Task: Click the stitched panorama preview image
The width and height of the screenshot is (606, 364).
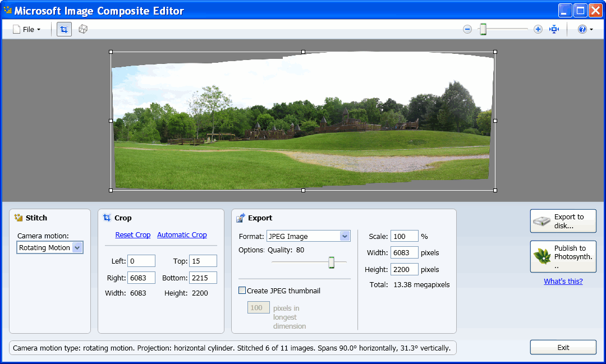Action: [x=303, y=121]
